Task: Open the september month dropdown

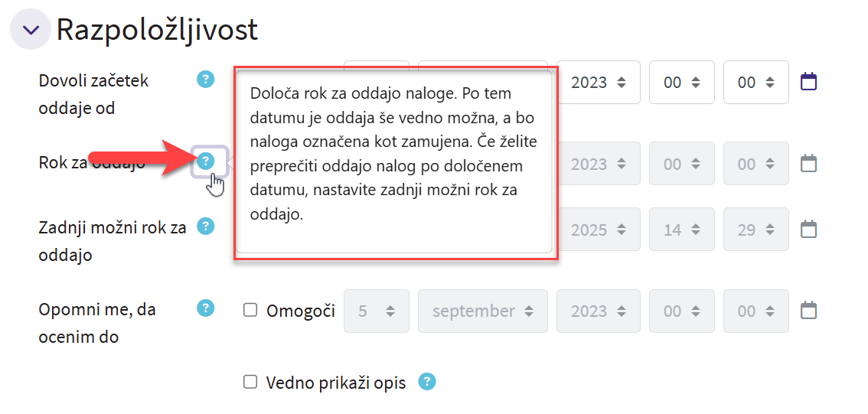Action: (482, 311)
